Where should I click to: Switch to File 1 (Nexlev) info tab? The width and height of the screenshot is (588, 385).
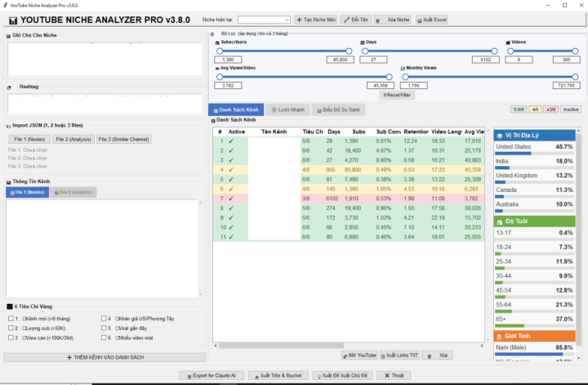[28, 192]
